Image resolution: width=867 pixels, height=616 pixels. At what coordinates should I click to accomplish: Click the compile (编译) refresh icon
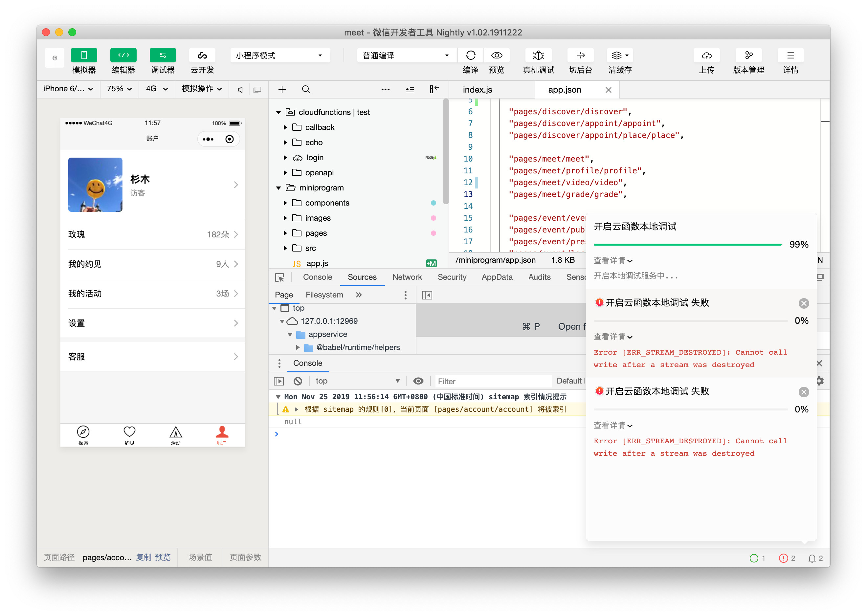click(x=471, y=55)
